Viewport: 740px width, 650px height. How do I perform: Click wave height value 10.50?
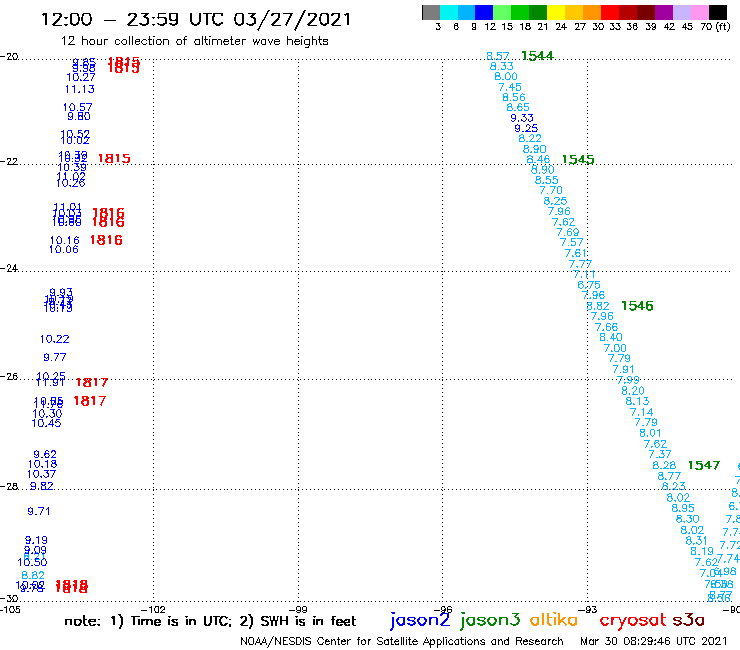[x=32, y=562]
